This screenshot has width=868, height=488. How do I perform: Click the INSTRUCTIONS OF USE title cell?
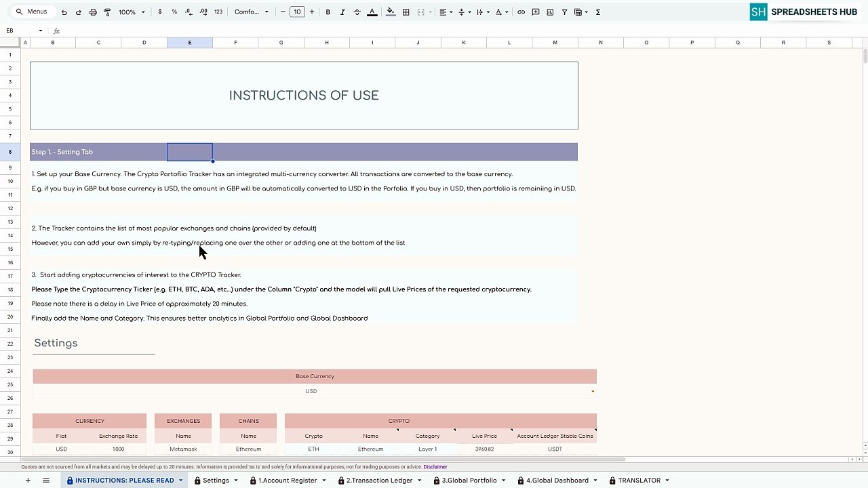[x=304, y=96]
